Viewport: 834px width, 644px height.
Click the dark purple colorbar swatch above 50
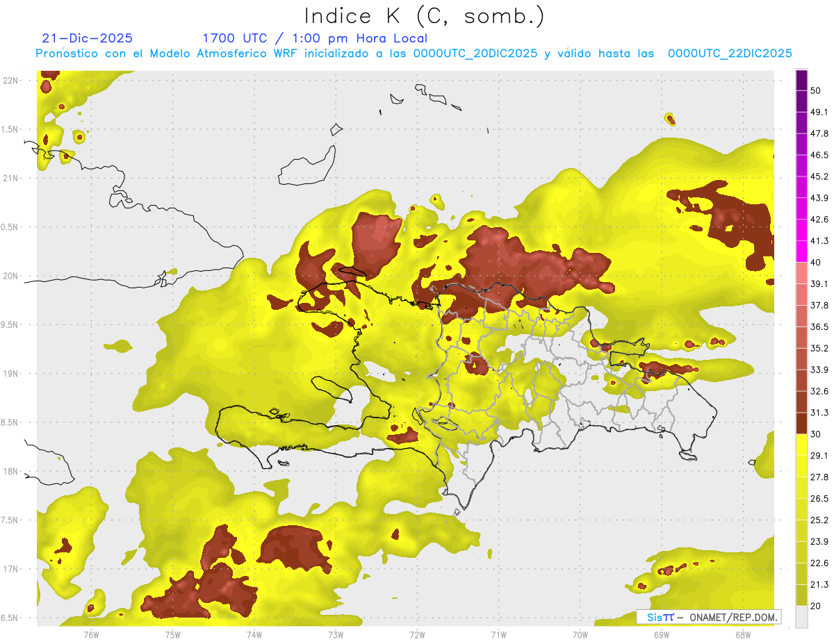click(x=801, y=80)
